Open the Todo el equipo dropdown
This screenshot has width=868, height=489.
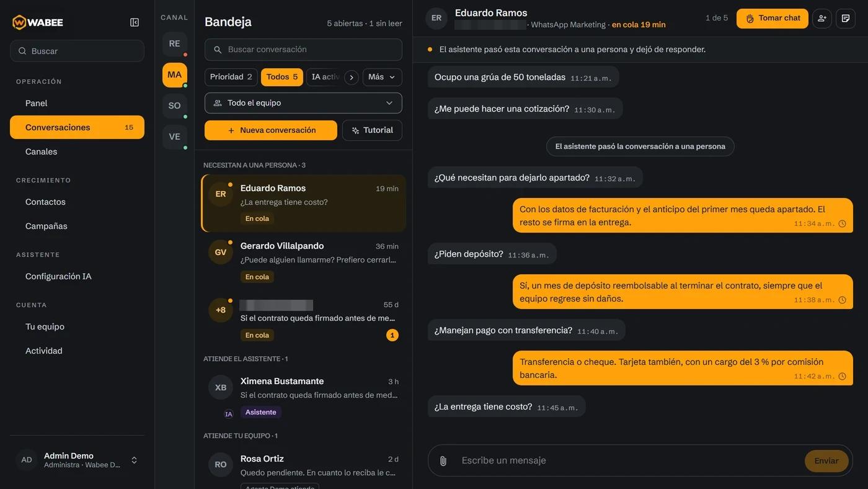[303, 103]
